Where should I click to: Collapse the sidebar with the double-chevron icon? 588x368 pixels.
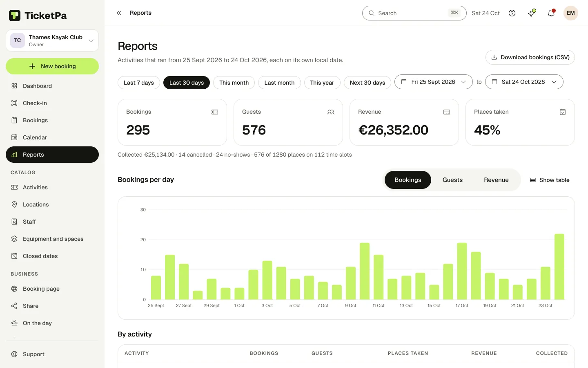point(119,13)
